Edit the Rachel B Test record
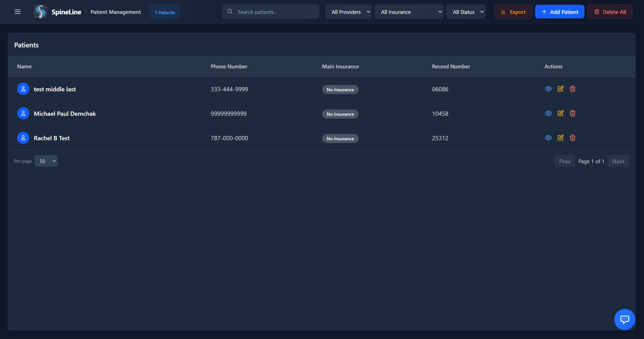Viewport: 644px width, 339px height. click(x=560, y=138)
